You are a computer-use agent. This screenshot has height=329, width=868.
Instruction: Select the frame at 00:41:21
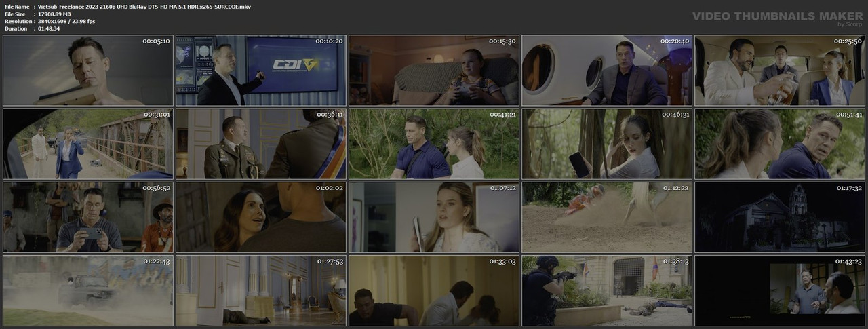tap(434, 144)
